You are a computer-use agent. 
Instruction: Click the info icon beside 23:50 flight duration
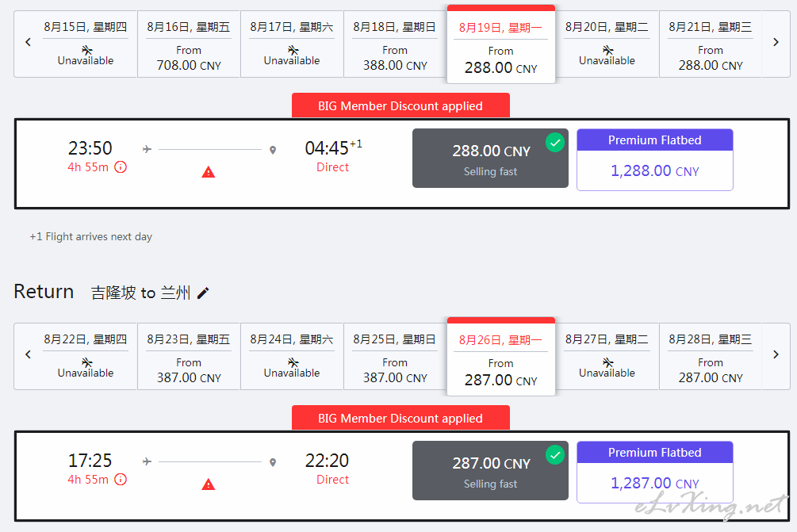coord(121,167)
